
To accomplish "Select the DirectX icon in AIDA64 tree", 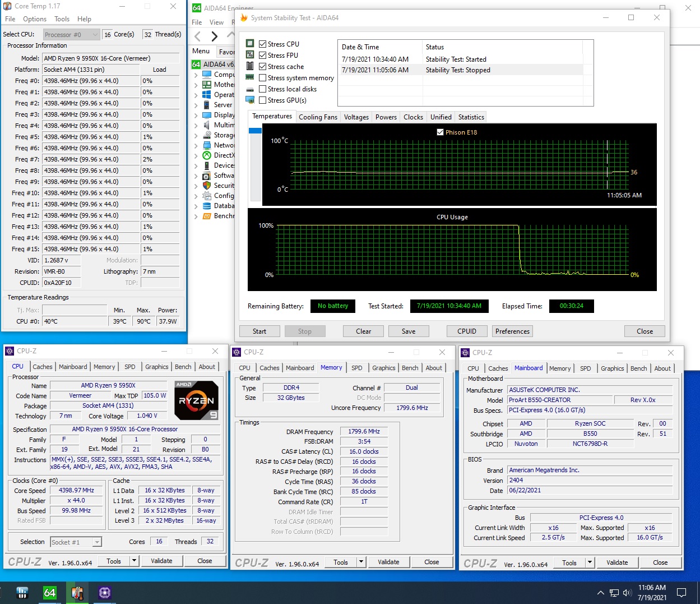I will point(207,155).
